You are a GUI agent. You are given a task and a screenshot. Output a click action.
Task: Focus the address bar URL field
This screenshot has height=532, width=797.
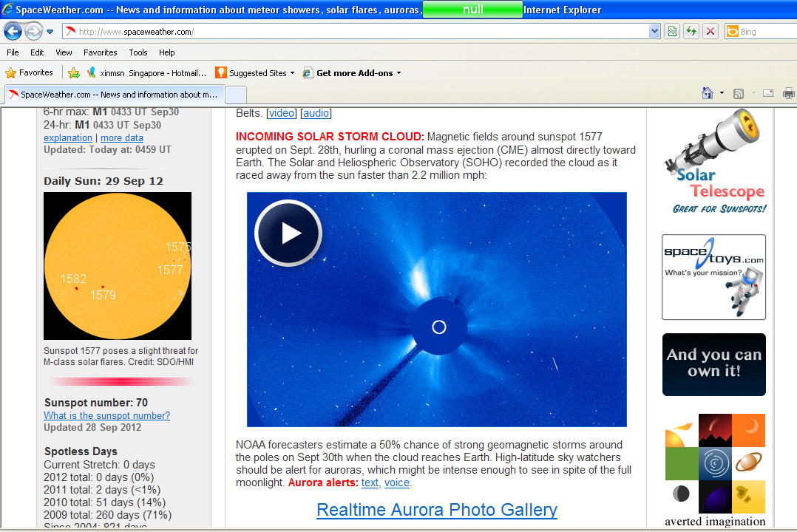(356, 32)
